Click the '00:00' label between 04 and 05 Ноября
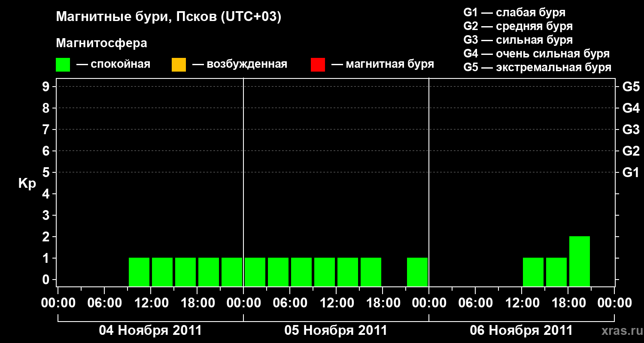This screenshot has height=343, width=644. (243, 303)
